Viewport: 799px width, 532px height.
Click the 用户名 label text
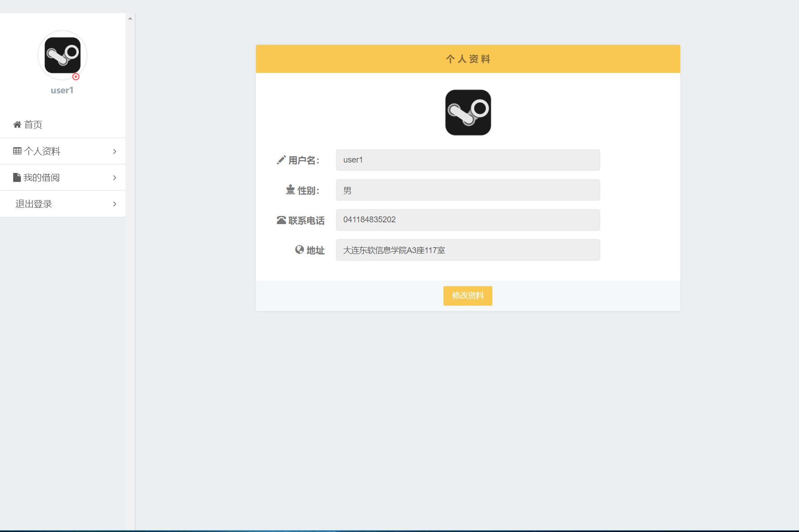pos(304,160)
